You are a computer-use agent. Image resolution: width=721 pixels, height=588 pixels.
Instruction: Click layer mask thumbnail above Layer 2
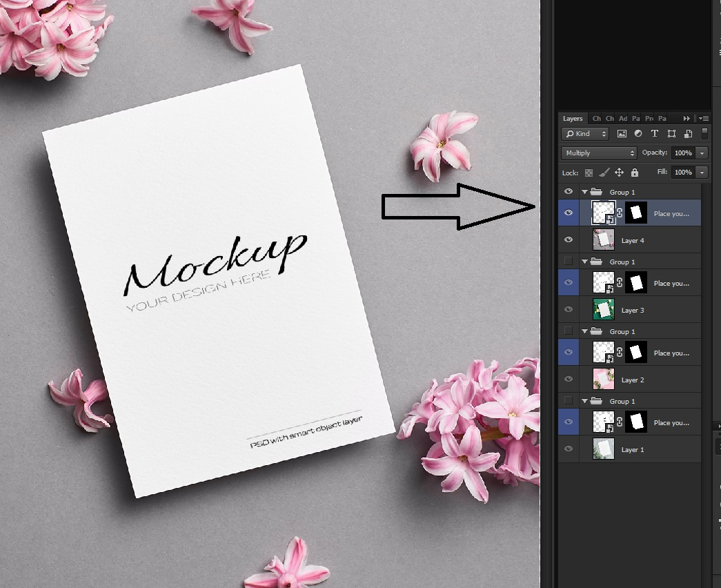(636, 352)
